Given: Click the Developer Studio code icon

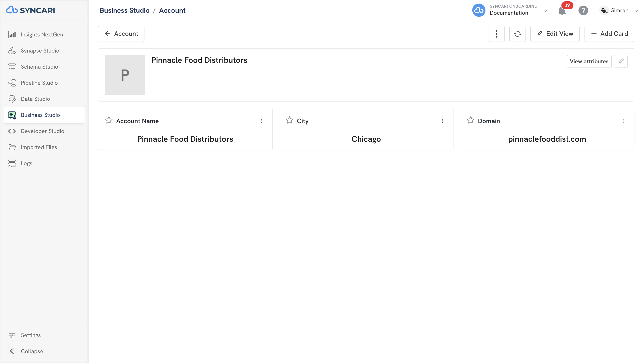Looking at the screenshot, I should [12, 131].
